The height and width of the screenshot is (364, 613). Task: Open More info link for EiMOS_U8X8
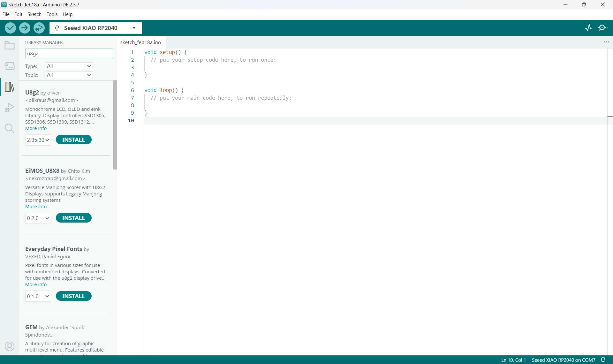tap(36, 207)
